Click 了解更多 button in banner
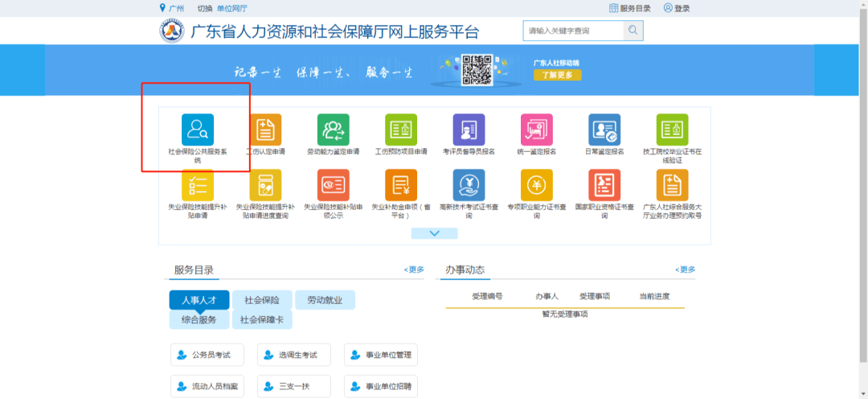This screenshot has width=868, height=399. pyautogui.click(x=557, y=75)
